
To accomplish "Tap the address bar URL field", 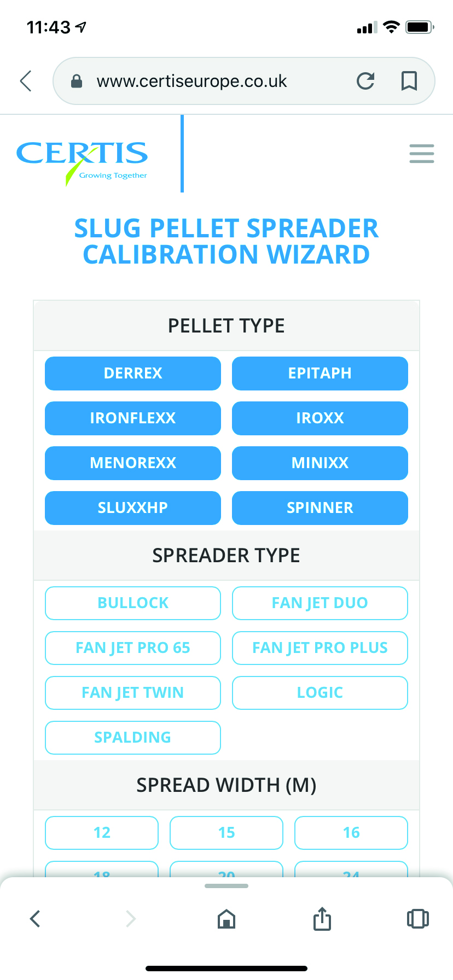I will click(x=191, y=81).
